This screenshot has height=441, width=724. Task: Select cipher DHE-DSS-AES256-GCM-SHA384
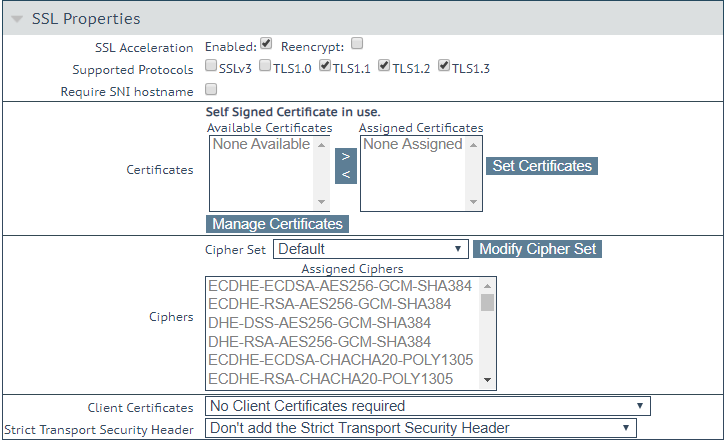click(x=320, y=323)
